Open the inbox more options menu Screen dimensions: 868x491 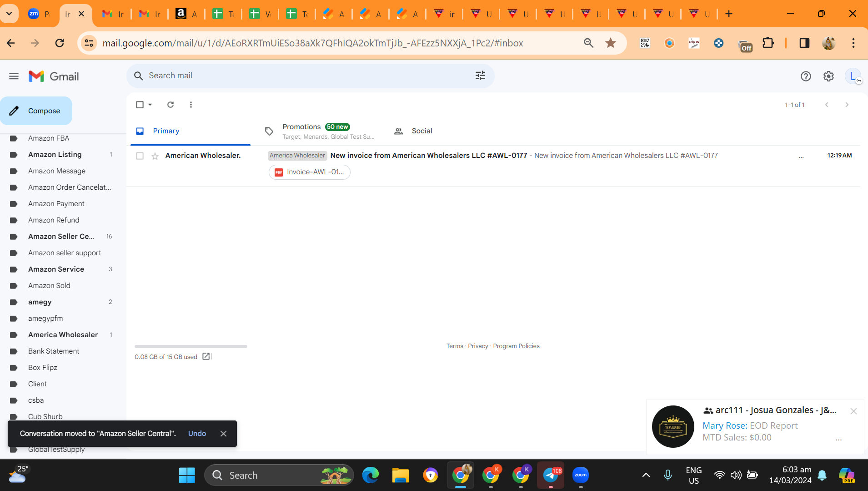point(191,105)
